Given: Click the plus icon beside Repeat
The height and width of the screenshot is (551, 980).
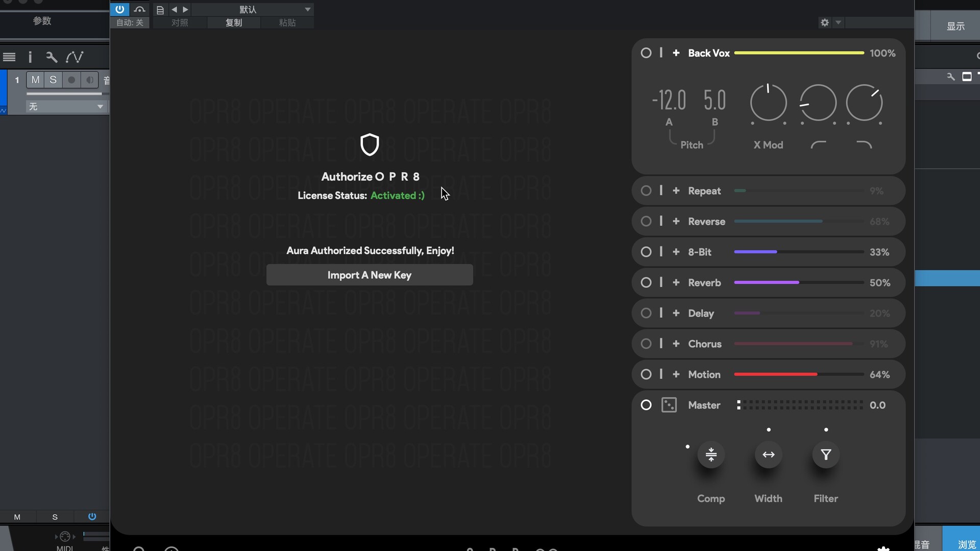Looking at the screenshot, I should (676, 191).
